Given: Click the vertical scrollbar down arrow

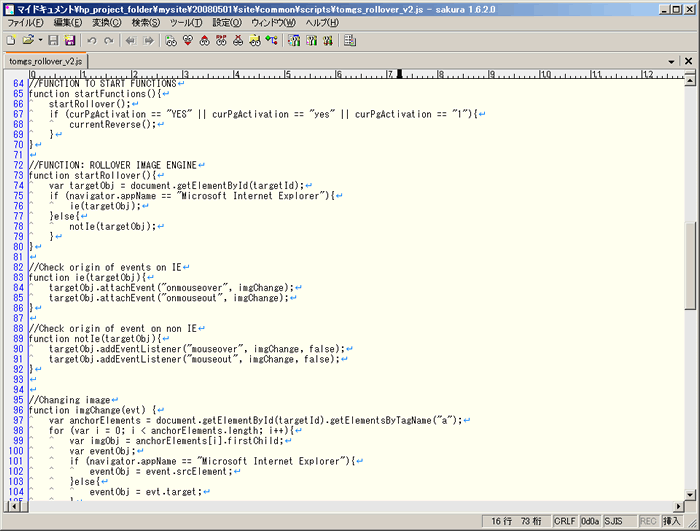Looking at the screenshot, I should click(x=690, y=491).
